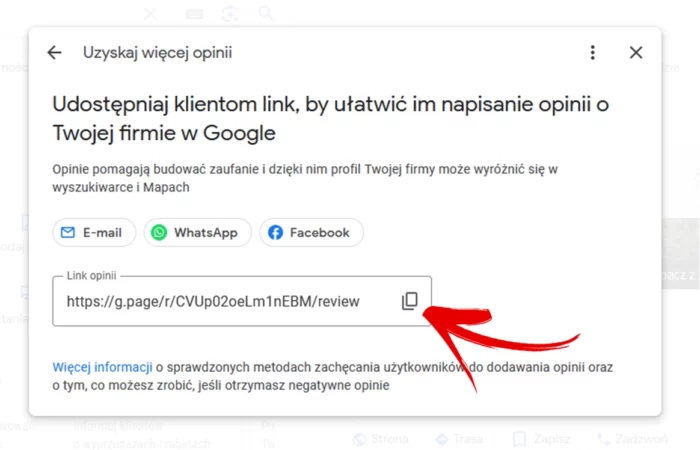Click the dialog title Uzyskaj więcej opinii
The image size is (700, 450).
pyautogui.click(x=158, y=53)
